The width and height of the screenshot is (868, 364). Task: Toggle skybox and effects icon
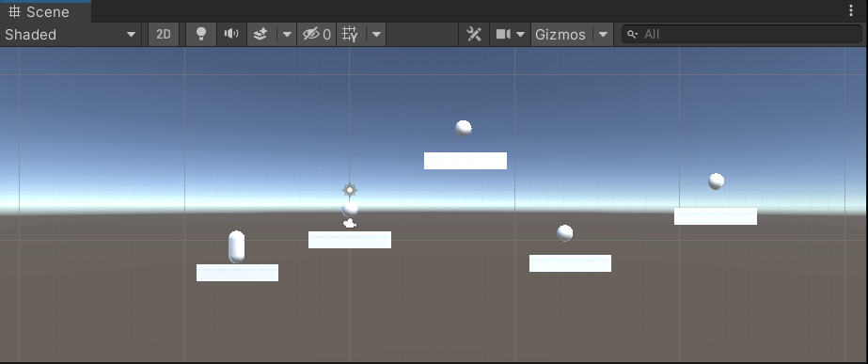260,35
